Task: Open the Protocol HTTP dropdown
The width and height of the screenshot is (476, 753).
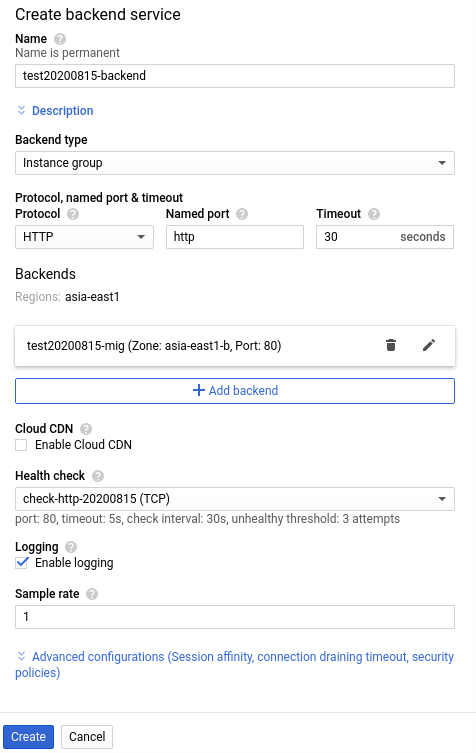Action: pos(85,237)
